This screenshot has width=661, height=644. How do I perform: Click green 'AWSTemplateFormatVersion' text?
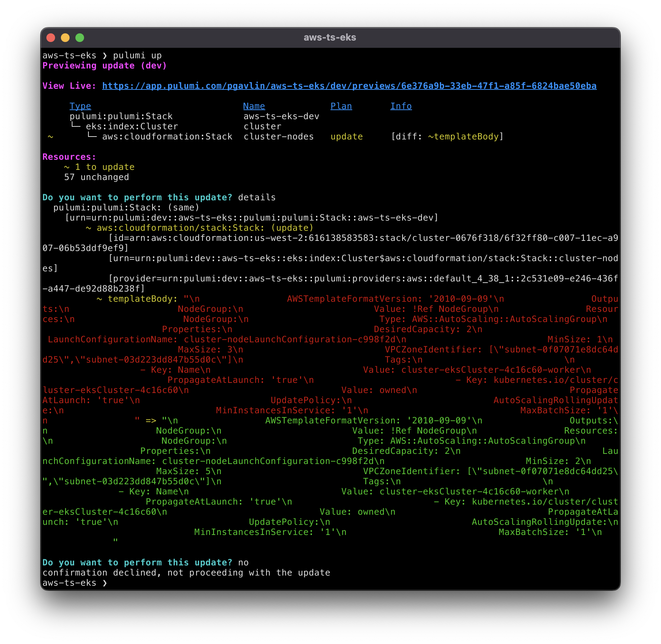pos(330,421)
